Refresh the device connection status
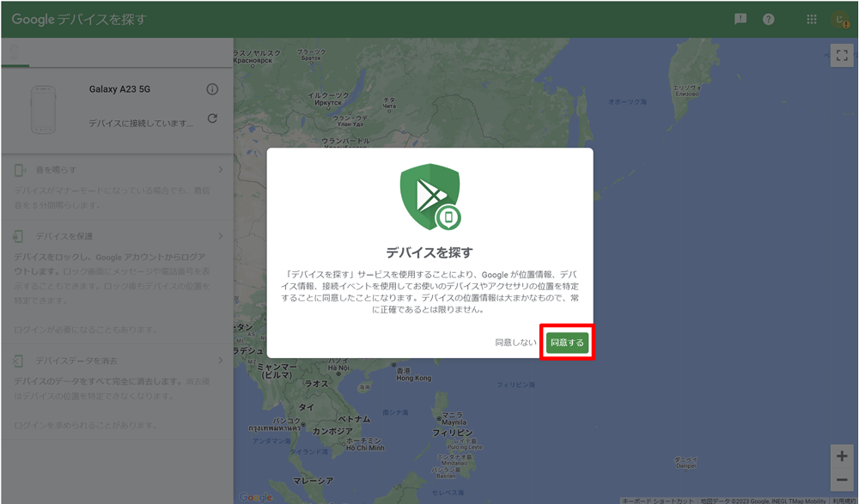The width and height of the screenshot is (859, 504). (x=212, y=118)
